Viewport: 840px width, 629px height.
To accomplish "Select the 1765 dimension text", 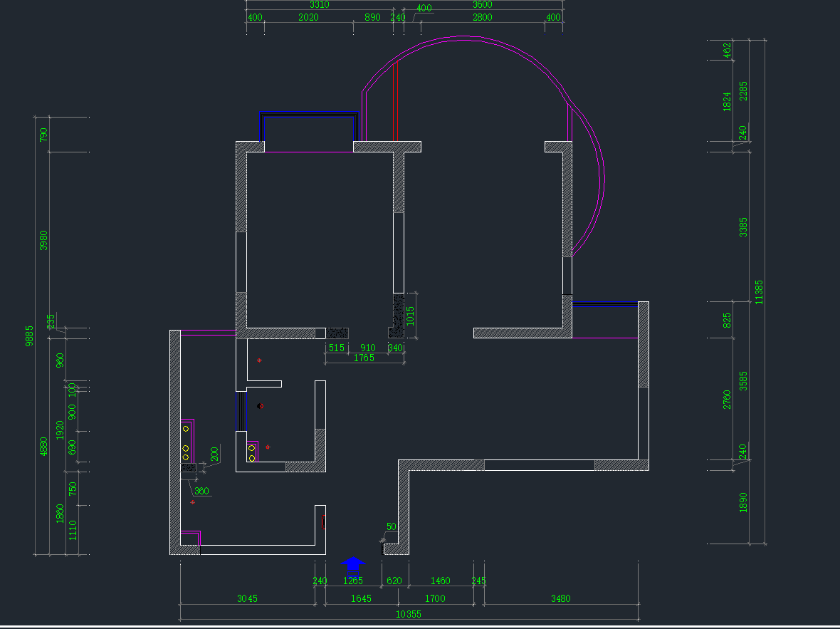I will point(364,358).
